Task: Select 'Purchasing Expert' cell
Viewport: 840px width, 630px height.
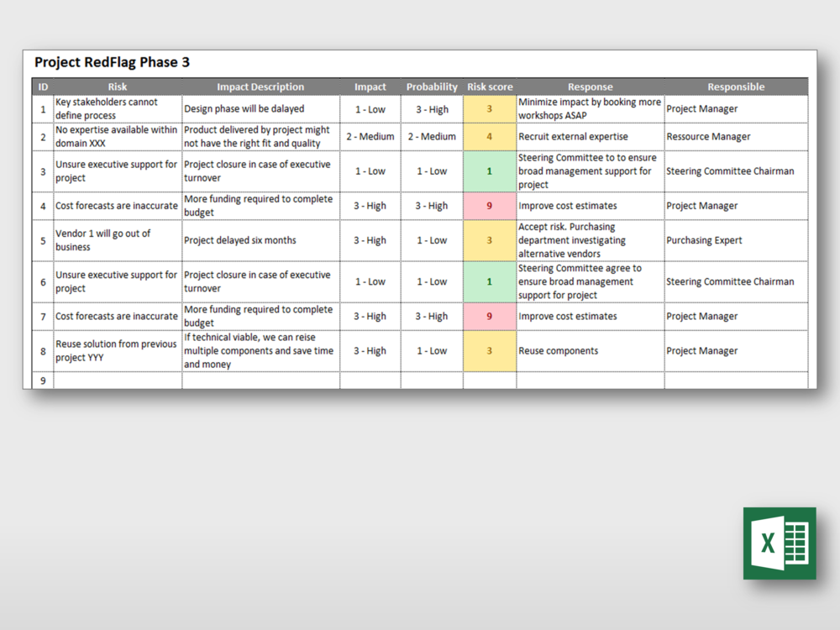Action: [736, 240]
